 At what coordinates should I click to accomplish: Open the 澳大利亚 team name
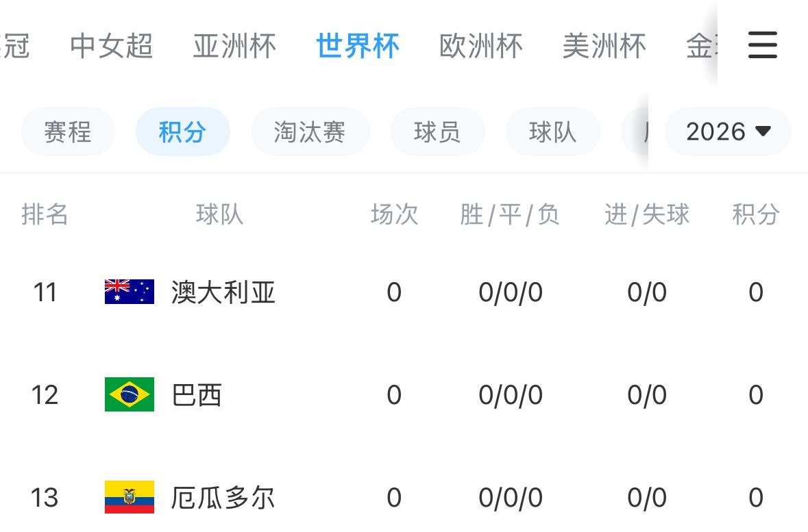tap(223, 292)
